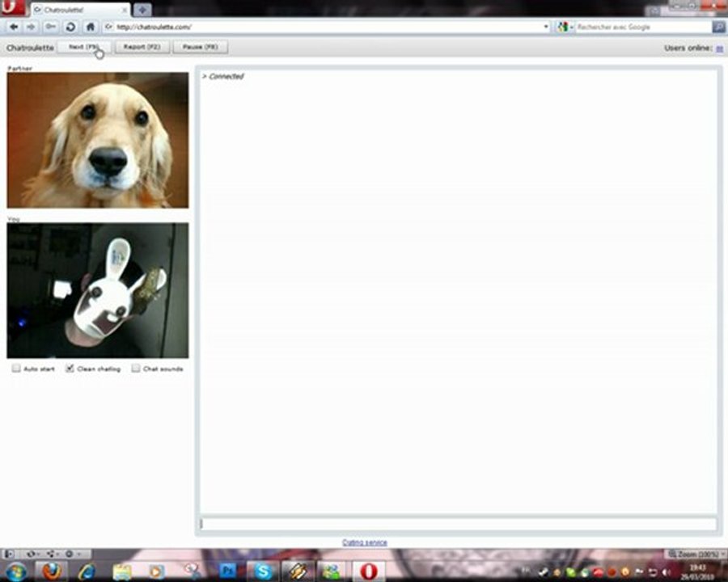Image resolution: width=728 pixels, height=582 pixels.
Task: Go to the home page icon
Action: pyautogui.click(x=91, y=27)
